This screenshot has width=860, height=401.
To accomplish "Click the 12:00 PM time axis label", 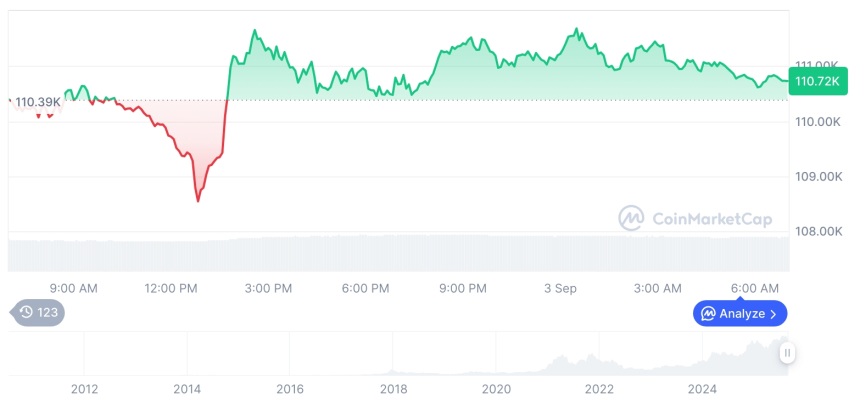I will pyautogui.click(x=170, y=289).
